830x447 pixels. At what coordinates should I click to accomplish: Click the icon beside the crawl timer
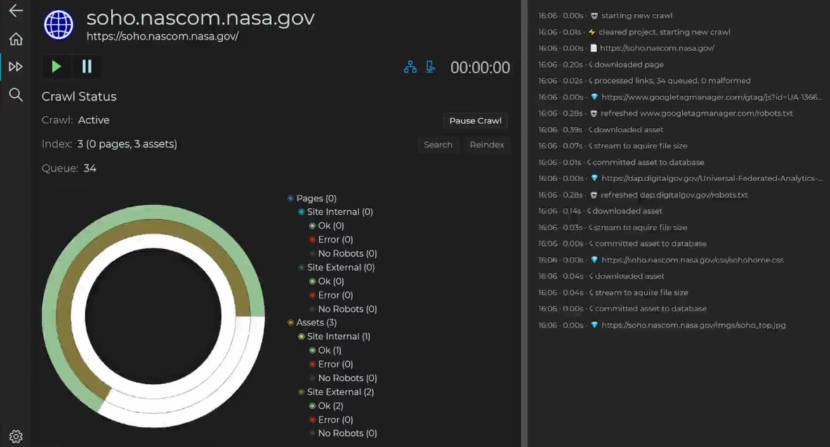tap(430, 67)
